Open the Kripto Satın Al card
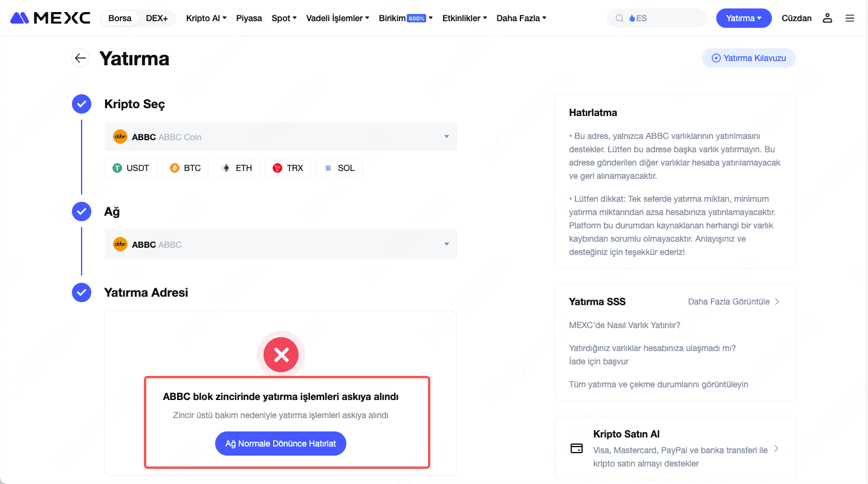 tap(675, 448)
